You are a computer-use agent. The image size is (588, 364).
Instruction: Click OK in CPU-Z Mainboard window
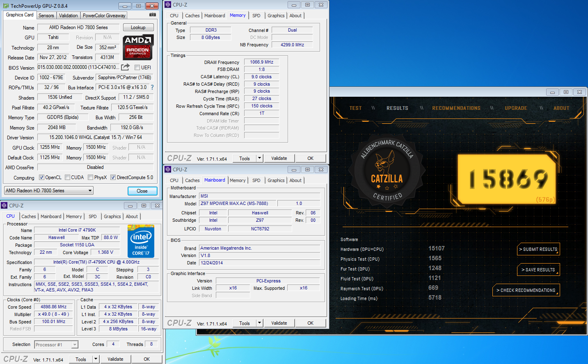tap(311, 323)
